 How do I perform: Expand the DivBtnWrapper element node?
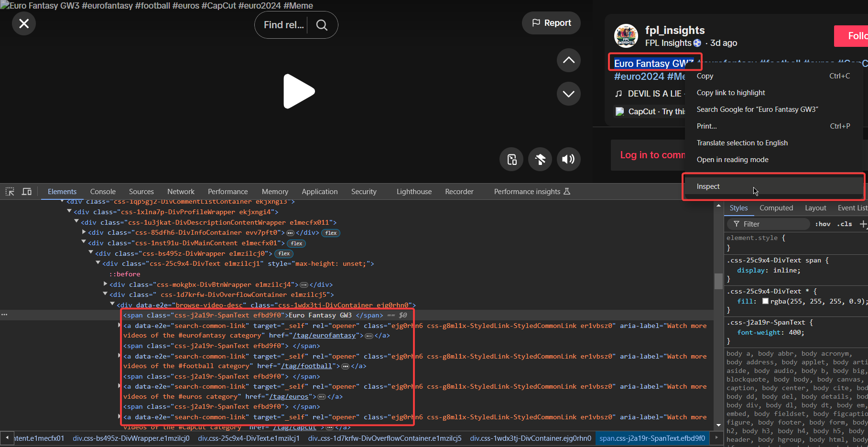click(105, 284)
